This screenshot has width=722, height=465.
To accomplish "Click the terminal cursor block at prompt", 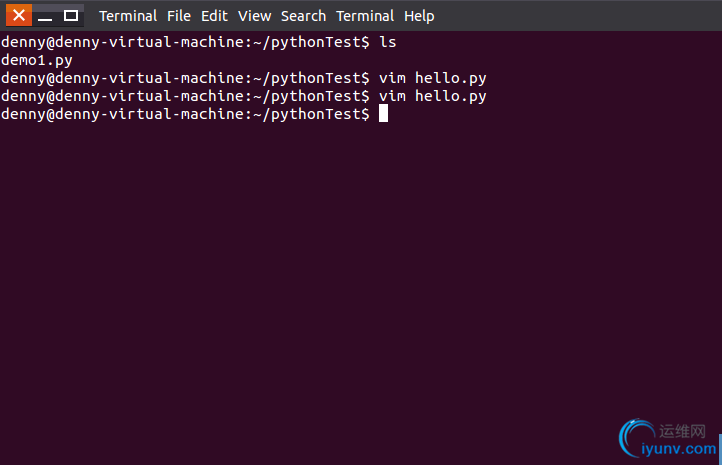I will click(x=383, y=113).
